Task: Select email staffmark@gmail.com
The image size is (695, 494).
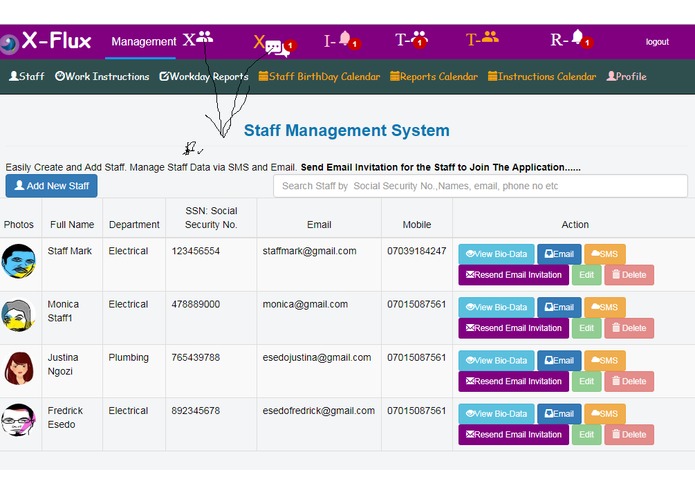Action: tap(309, 251)
